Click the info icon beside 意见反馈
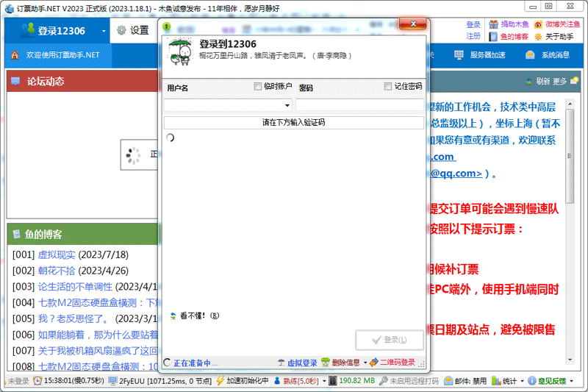The image size is (588, 392). click(531, 381)
